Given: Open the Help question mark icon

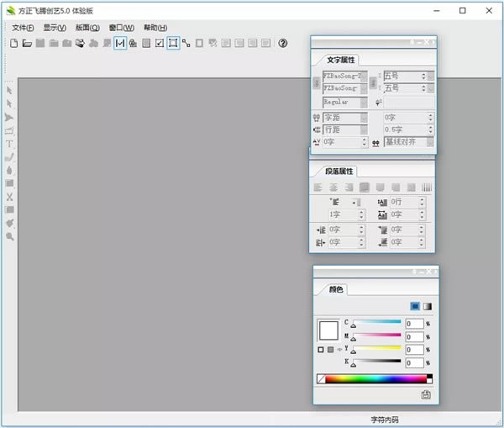Looking at the screenshot, I should (283, 43).
